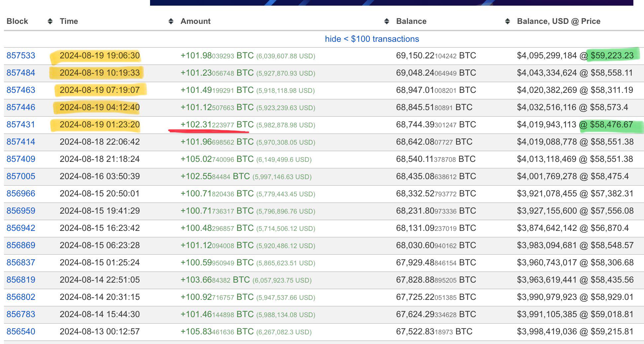
Task: Click hide < $100 transactions link
Action: (x=372, y=39)
